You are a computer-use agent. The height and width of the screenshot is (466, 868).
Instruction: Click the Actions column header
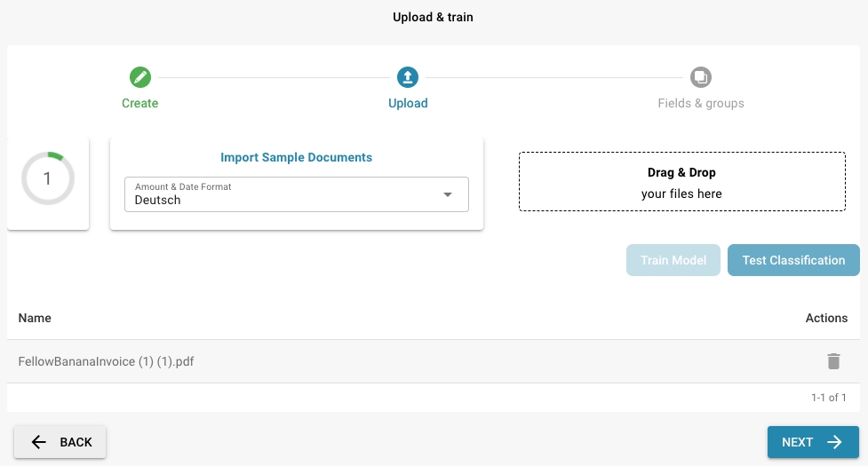(x=825, y=318)
